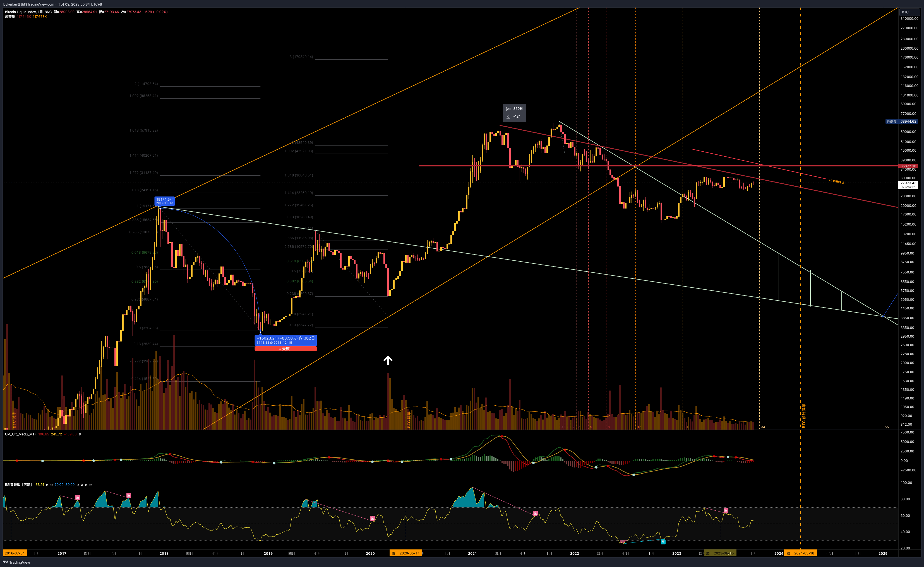Viewport: 924px width, 567px height.
Task: Select the 2020-05-11 date label on time axis
Action: coord(406,553)
